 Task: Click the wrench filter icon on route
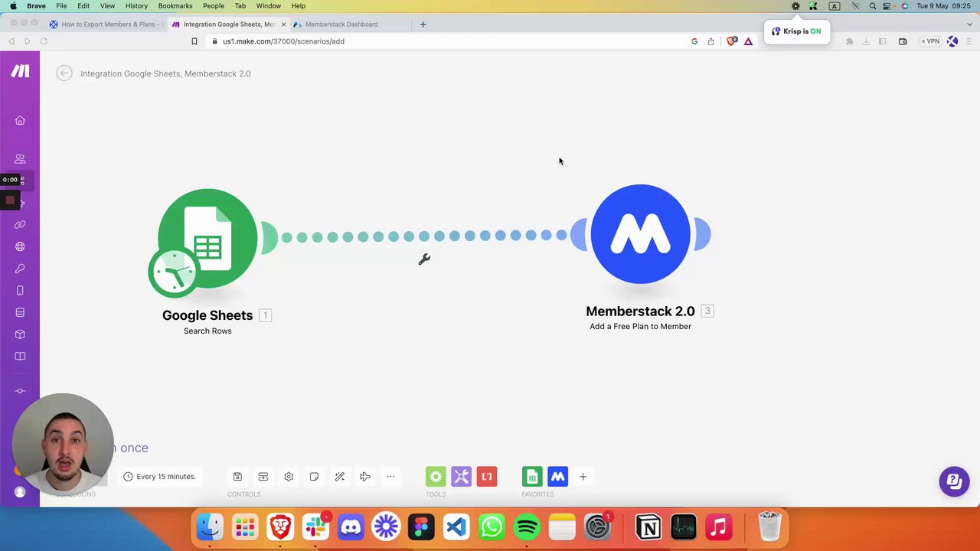(424, 260)
